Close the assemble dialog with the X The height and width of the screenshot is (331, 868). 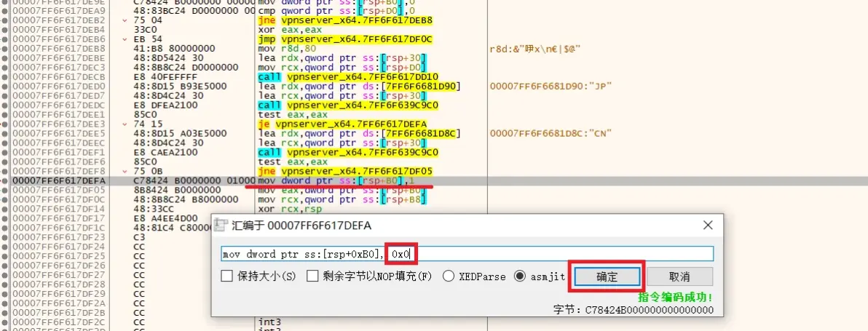tap(707, 226)
